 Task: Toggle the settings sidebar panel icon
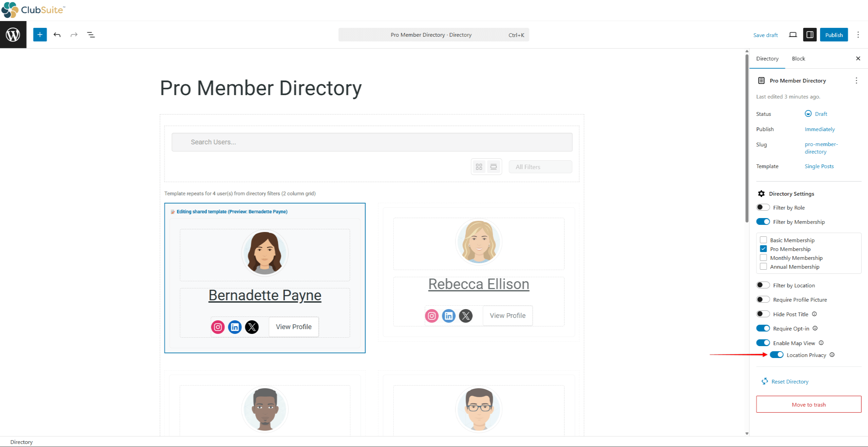tap(810, 35)
